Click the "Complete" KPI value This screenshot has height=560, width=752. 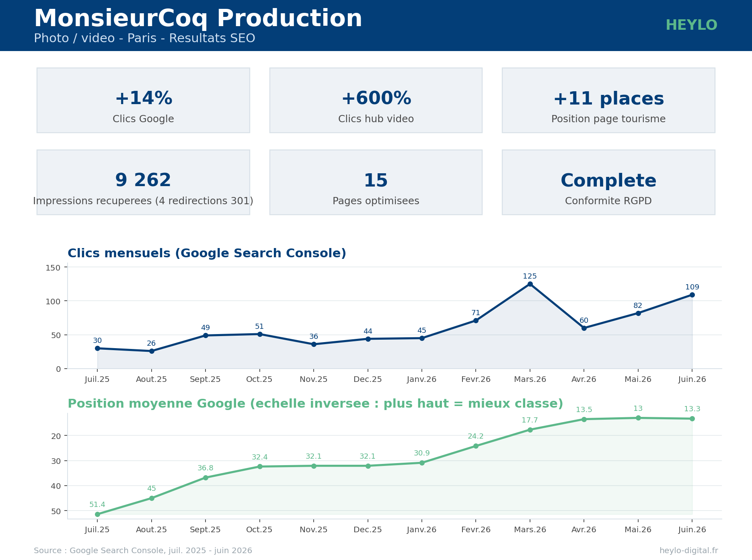pyautogui.click(x=608, y=181)
